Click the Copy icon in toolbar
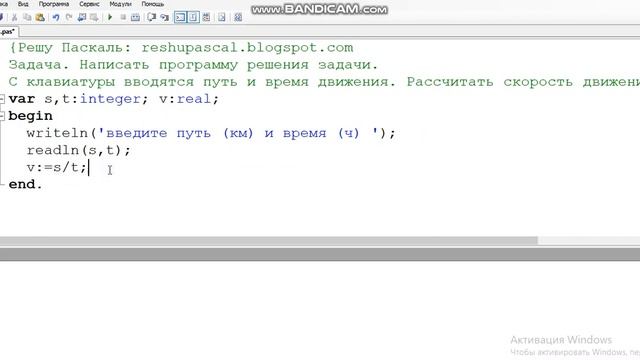Viewport: 640px width, 360px height. [27, 17]
